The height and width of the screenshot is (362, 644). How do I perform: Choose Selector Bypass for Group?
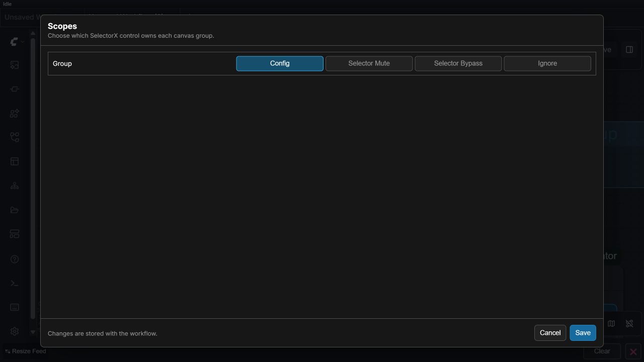tap(458, 63)
